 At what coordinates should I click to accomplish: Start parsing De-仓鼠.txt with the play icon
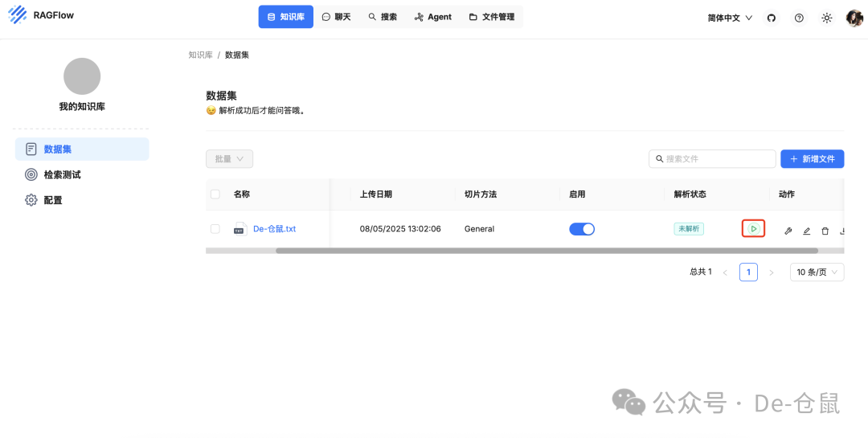[x=753, y=229]
